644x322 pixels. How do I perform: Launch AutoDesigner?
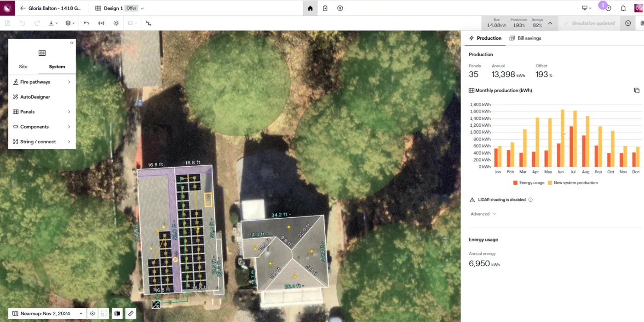point(42,97)
